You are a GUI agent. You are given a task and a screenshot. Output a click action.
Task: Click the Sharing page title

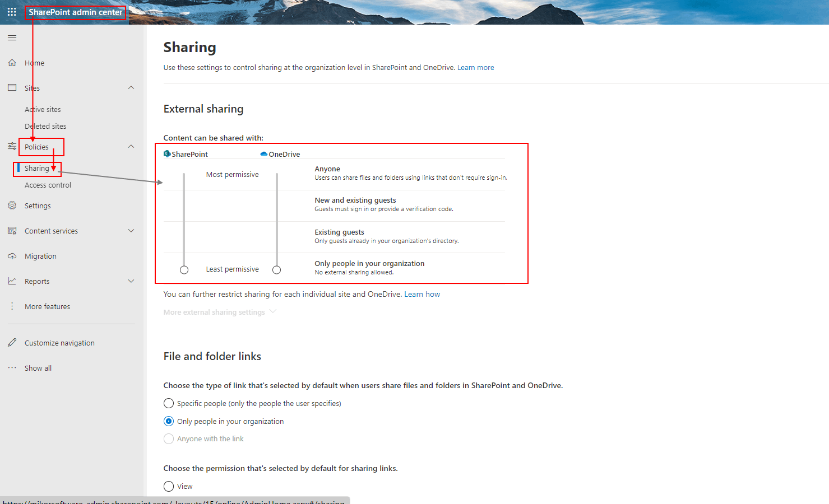189,48
